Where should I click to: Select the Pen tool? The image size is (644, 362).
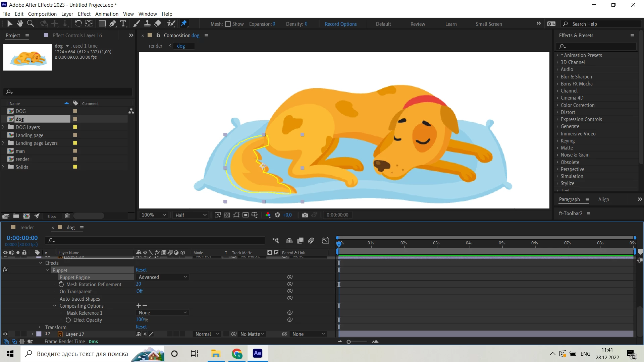coord(113,23)
